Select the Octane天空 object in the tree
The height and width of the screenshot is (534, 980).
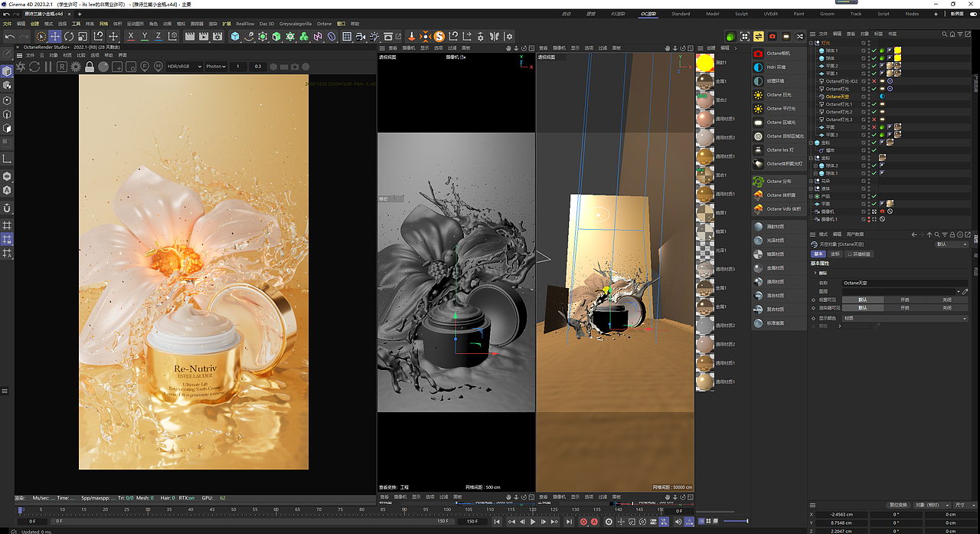[839, 97]
